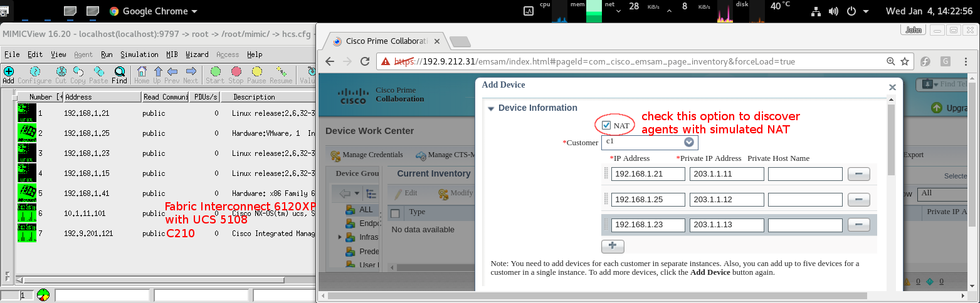The height and width of the screenshot is (303, 980).
Task: Click the Paste toolbar icon in MIMICView
Action: pos(98,75)
